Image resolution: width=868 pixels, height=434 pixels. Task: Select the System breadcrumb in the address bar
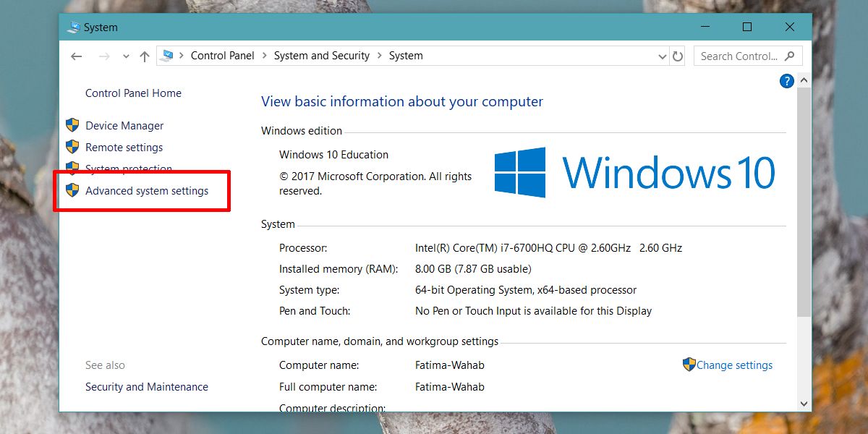[x=406, y=56]
